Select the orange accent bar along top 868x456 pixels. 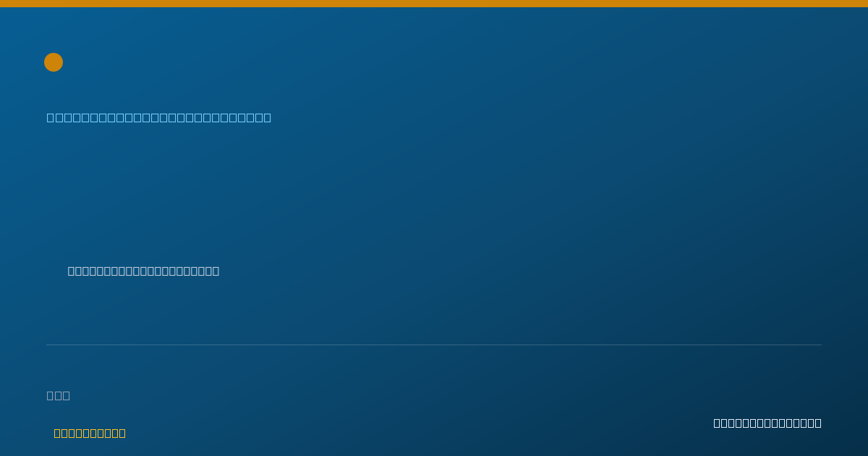coord(434,4)
